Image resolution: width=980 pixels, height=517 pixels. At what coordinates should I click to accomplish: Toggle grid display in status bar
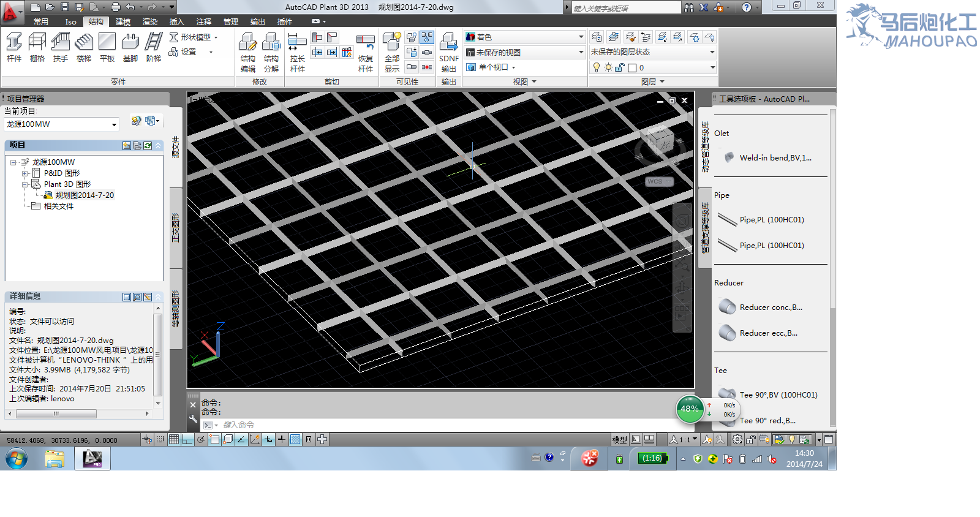click(174, 439)
